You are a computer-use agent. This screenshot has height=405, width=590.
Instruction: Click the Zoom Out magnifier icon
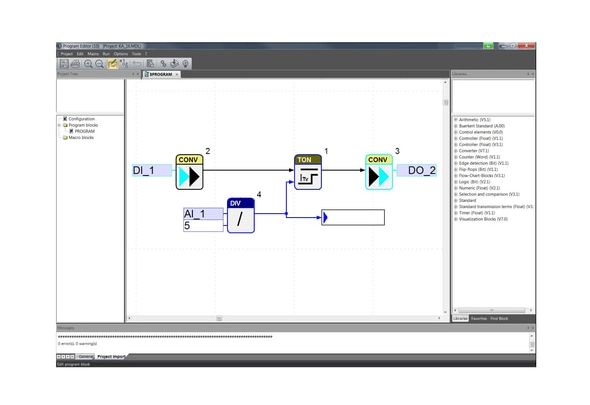click(99, 64)
